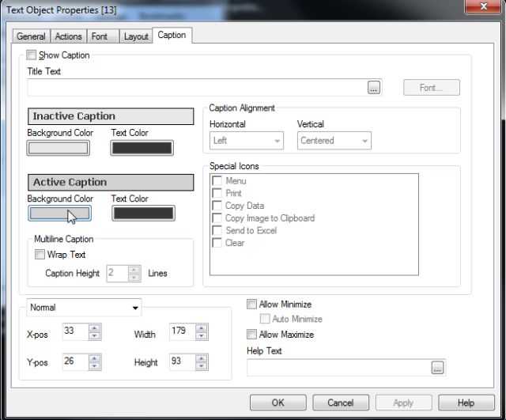Check the Copy Data special icon option

[x=217, y=206]
